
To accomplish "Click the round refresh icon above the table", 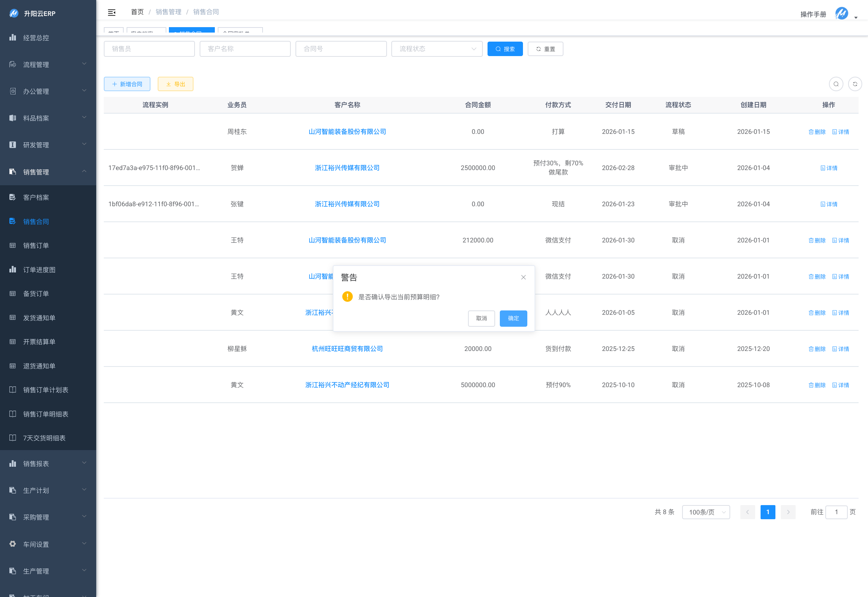I will [855, 84].
